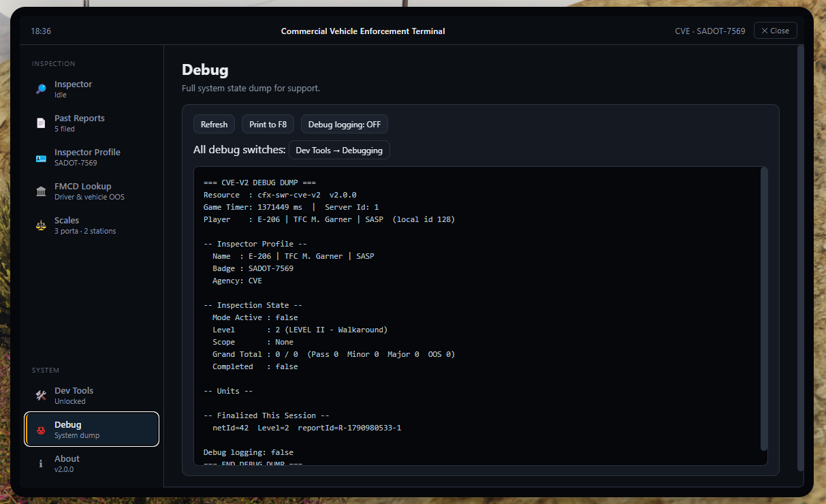Image resolution: width=826 pixels, height=504 pixels.
Task: Go to Inspector Profile page
Action: point(92,157)
